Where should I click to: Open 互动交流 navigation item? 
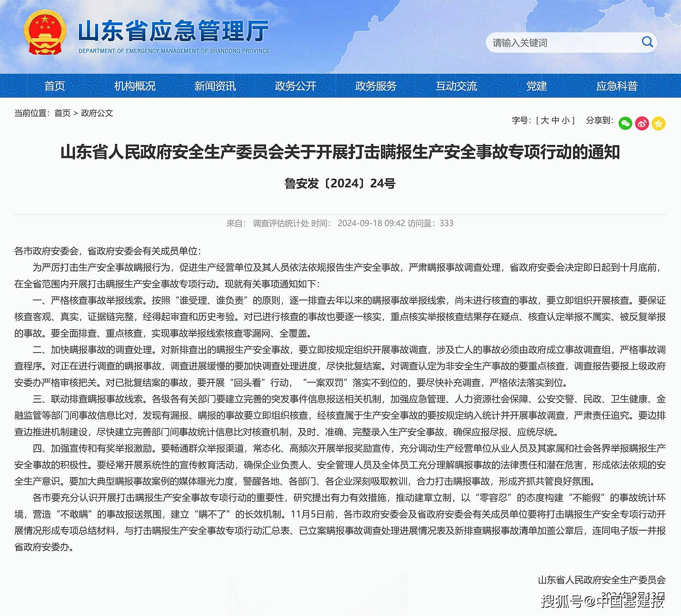(456, 86)
